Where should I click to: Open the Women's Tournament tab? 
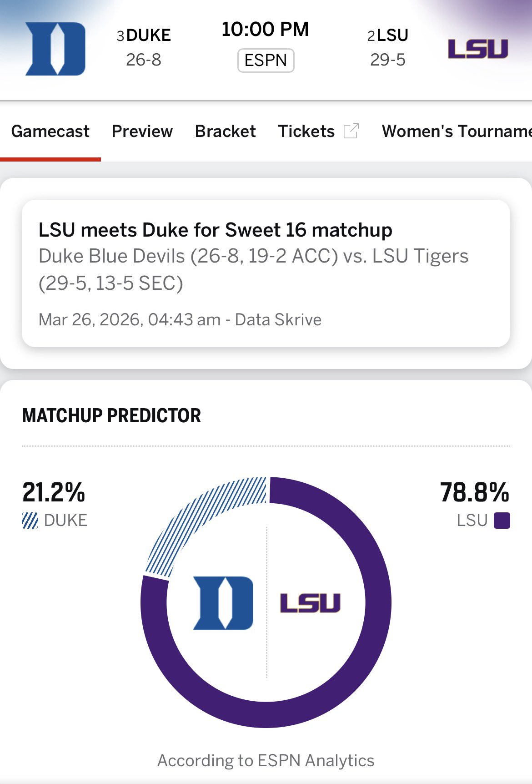point(457,131)
